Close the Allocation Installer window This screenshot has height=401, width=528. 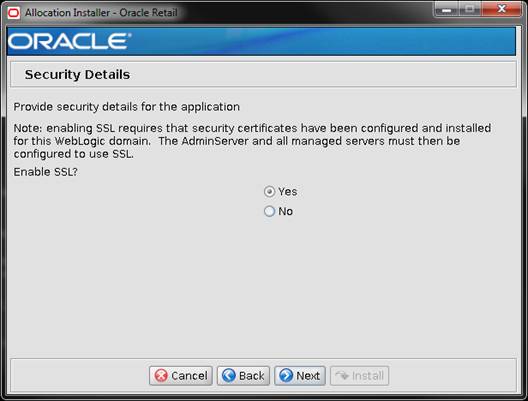501,9
